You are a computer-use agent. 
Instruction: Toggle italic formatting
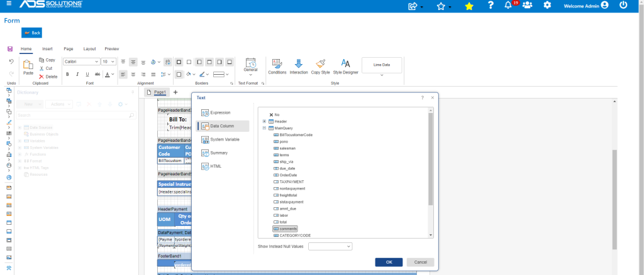click(x=77, y=75)
